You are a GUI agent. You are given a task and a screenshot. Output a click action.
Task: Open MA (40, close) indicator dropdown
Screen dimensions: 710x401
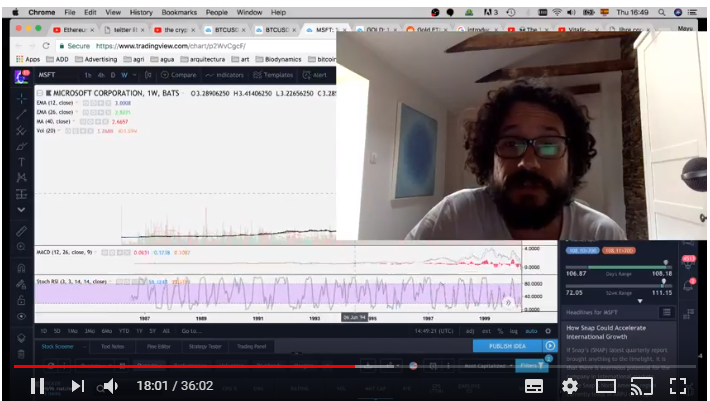click(73, 122)
